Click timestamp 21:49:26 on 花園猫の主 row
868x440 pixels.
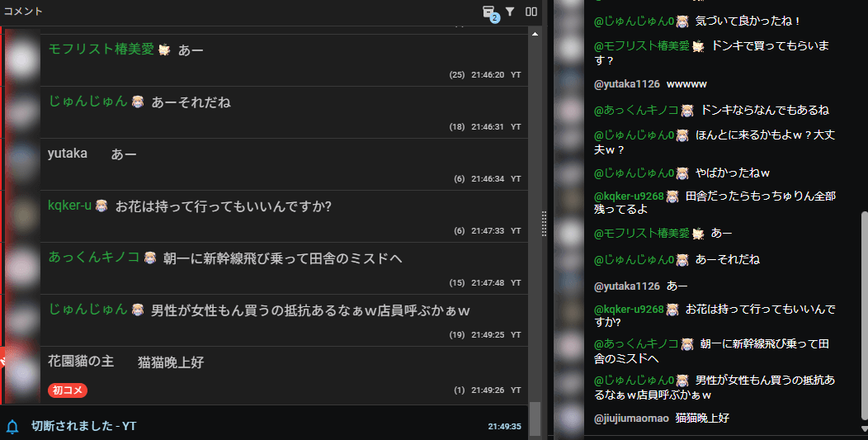click(x=488, y=390)
